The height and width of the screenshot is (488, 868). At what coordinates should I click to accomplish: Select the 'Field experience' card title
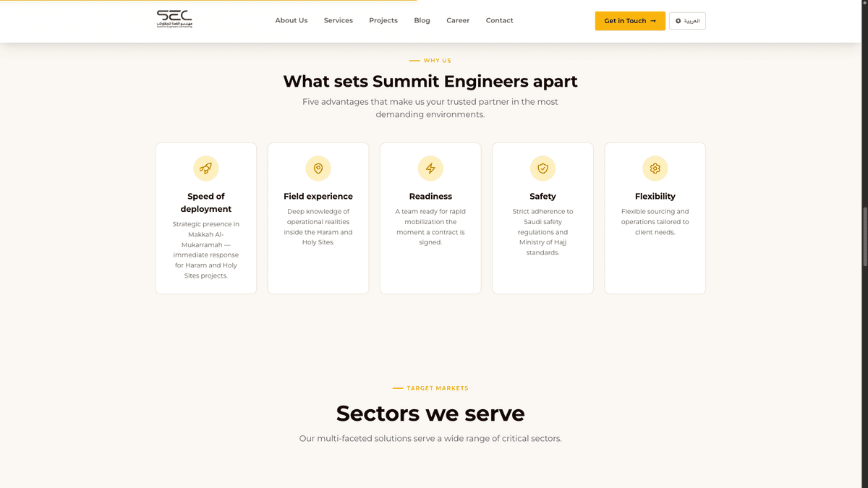point(318,197)
